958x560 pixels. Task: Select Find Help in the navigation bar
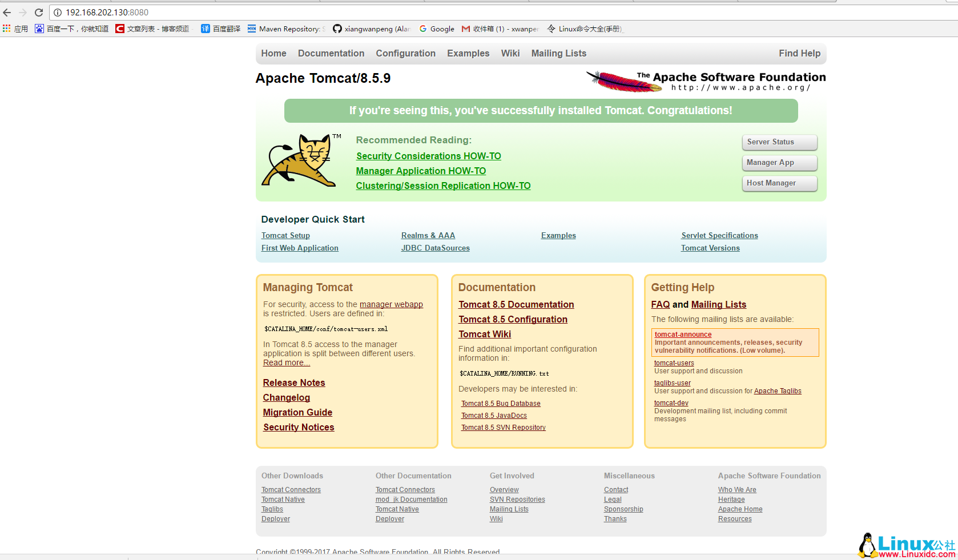(x=799, y=53)
